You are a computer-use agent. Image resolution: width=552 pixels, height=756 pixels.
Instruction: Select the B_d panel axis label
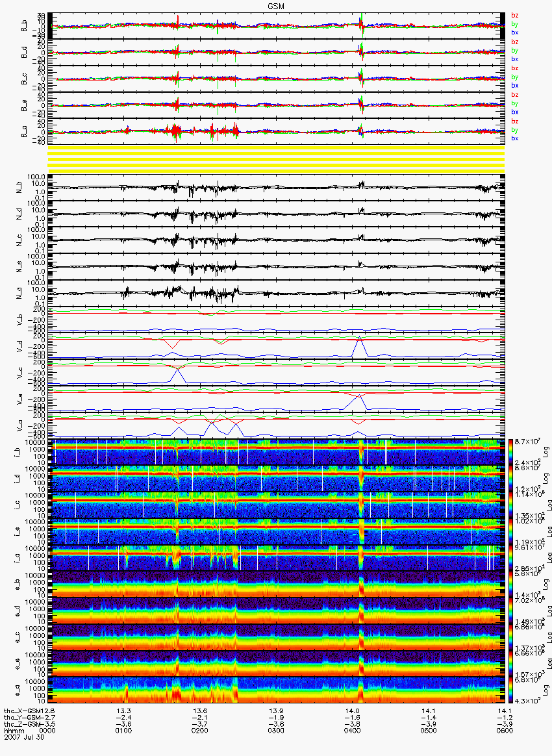(x=24, y=53)
